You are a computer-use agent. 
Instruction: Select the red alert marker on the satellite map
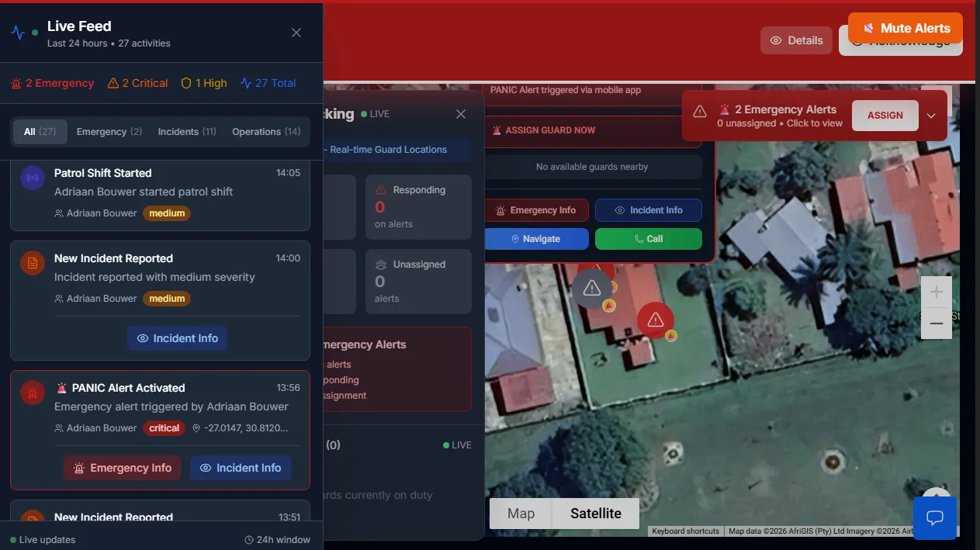tap(655, 320)
